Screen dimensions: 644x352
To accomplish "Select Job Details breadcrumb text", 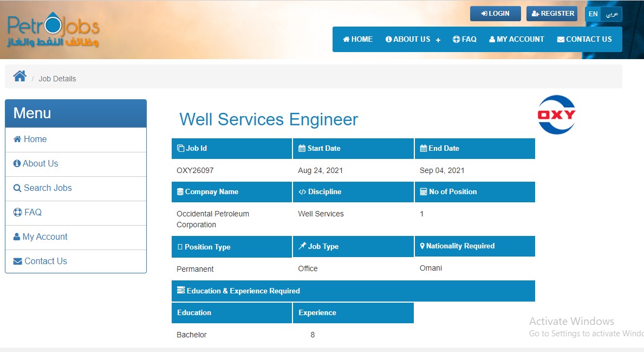I will click(x=57, y=79).
